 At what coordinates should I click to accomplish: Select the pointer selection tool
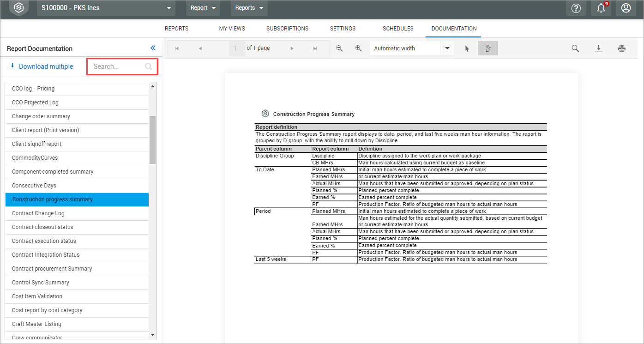pyautogui.click(x=467, y=48)
